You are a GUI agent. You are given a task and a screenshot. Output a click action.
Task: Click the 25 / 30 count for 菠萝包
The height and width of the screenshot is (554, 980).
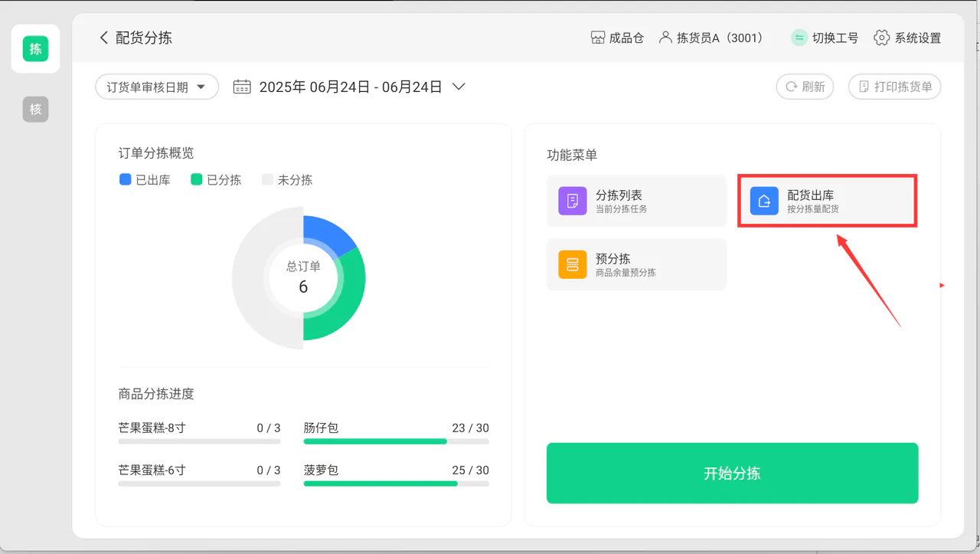point(470,470)
